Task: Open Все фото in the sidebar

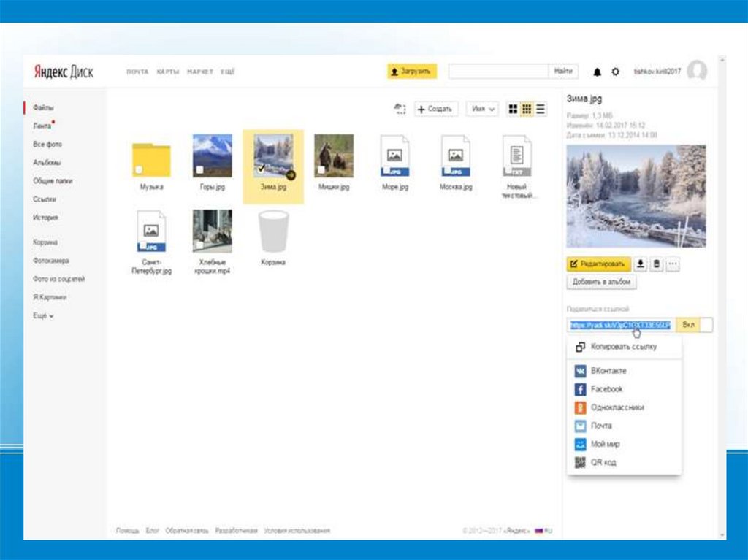Action: click(47, 144)
